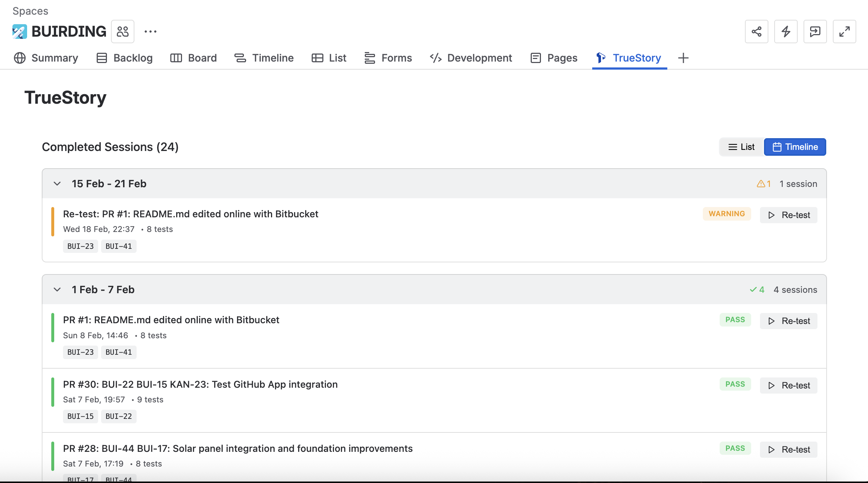868x483 pixels.
Task: Re-test the PR #1 README.md PASS session
Action: (789, 321)
